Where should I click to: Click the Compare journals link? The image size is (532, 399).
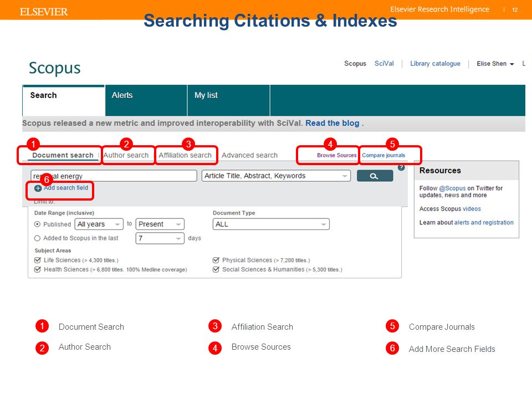click(383, 155)
